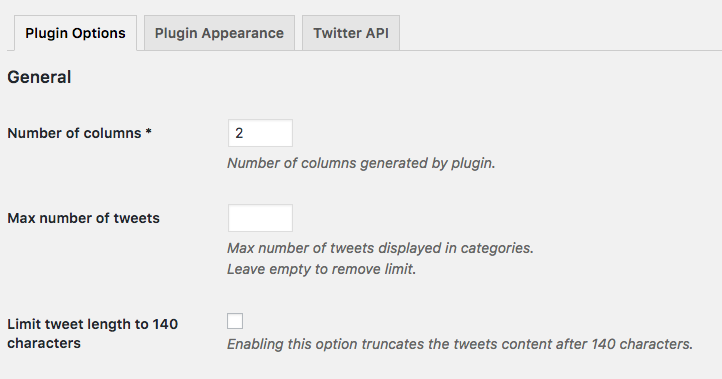This screenshot has width=722, height=379.
Task: Switch to the Plugin Appearance tab
Action: point(219,33)
